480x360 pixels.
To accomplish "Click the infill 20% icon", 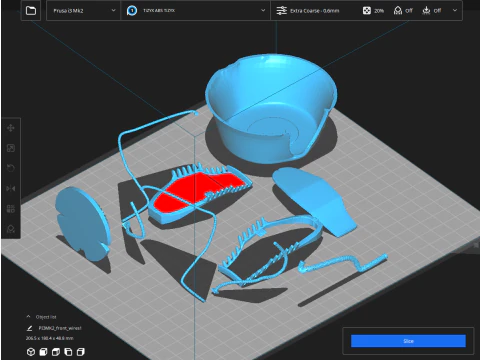I will tap(367, 11).
